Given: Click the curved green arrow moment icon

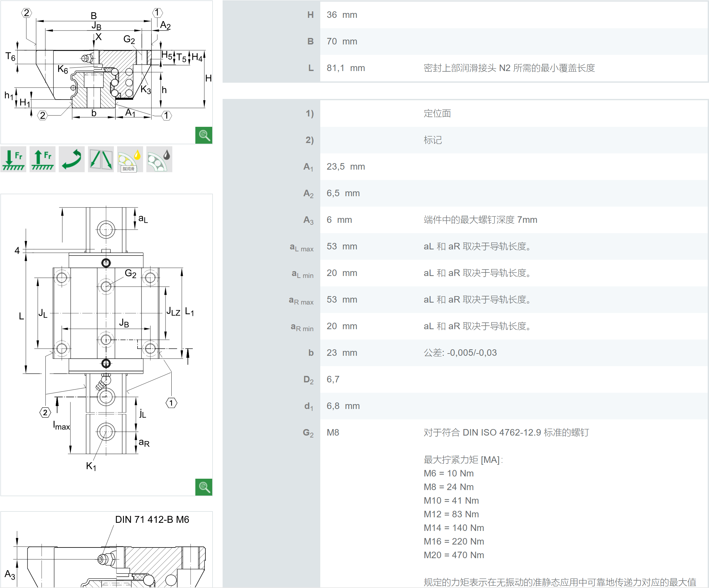Looking at the screenshot, I should point(72,159).
